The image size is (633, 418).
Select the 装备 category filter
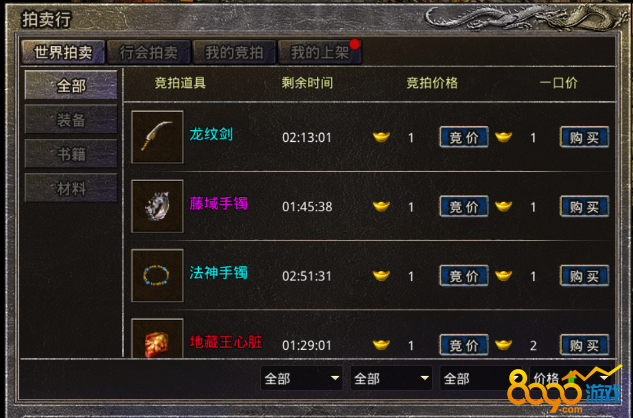[x=71, y=120]
